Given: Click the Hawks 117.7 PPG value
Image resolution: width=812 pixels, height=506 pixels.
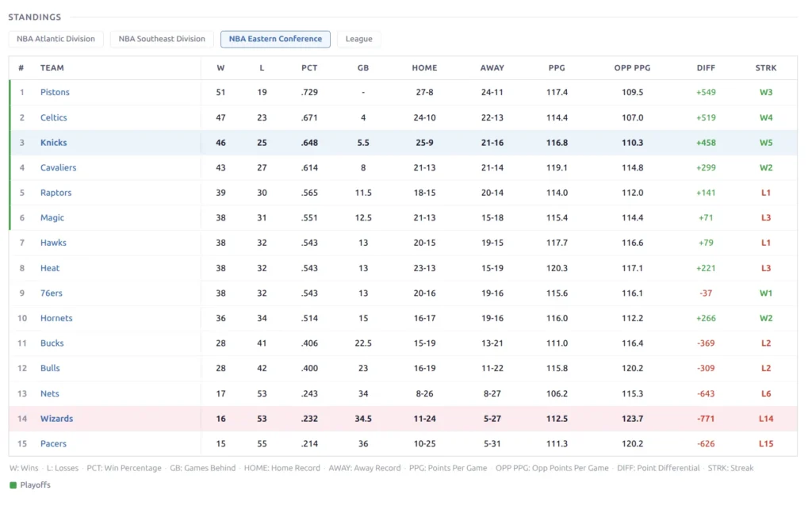Looking at the screenshot, I should [557, 243].
